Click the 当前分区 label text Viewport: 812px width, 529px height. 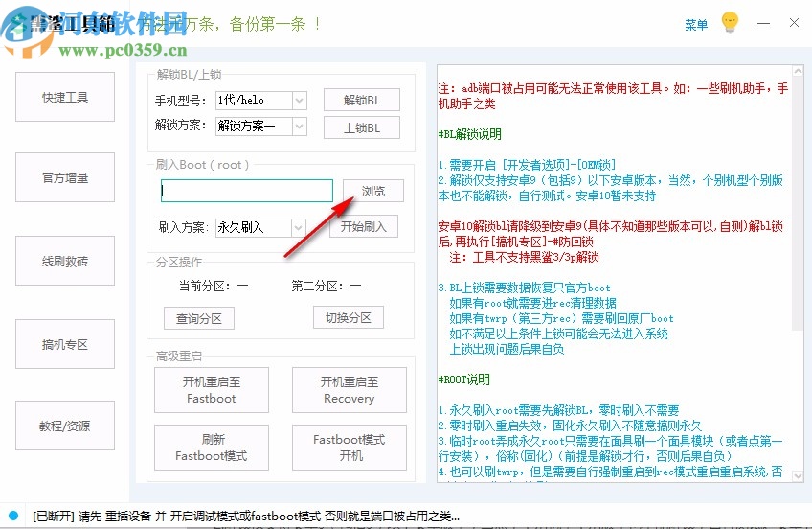click(x=204, y=286)
